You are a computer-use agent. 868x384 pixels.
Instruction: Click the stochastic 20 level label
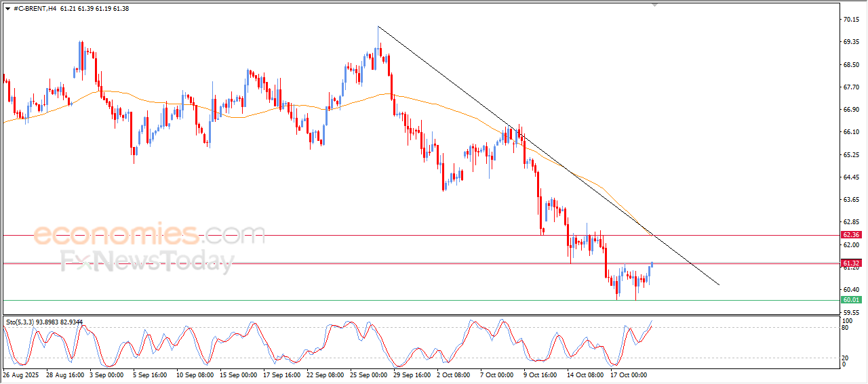click(846, 358)
